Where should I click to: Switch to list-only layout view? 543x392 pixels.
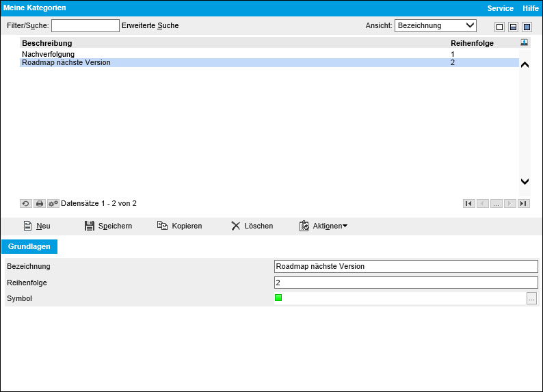499,27
